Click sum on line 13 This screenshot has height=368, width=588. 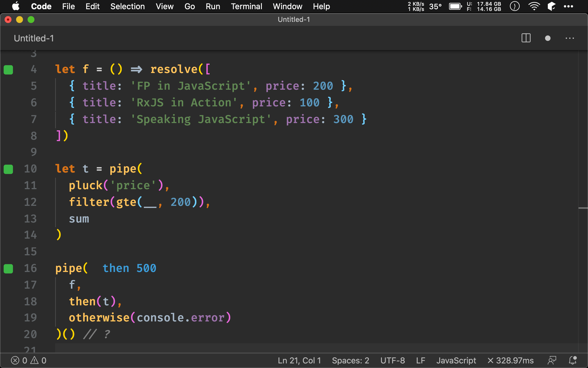pyautogui.click(x=79, y=219)
